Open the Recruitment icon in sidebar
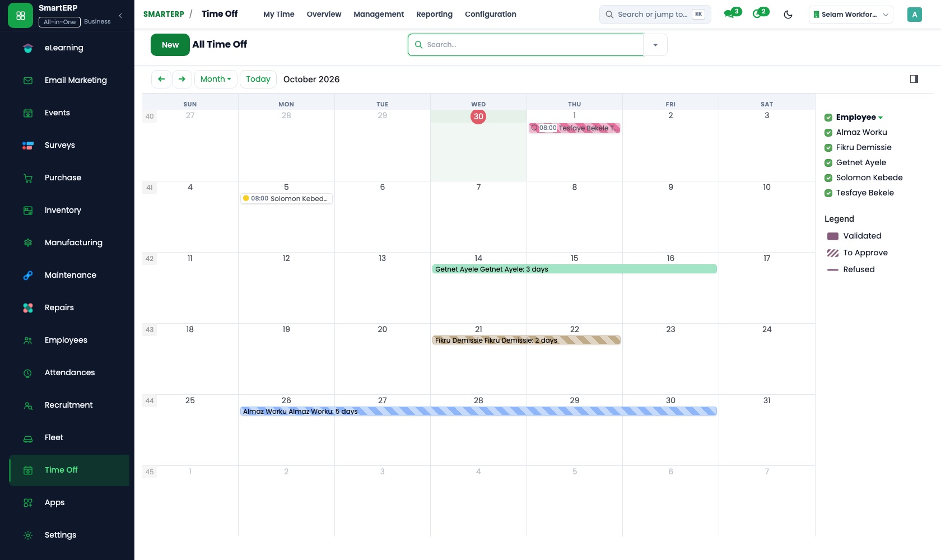The height and width of the screenshot is (560, 941). [28, 405]
